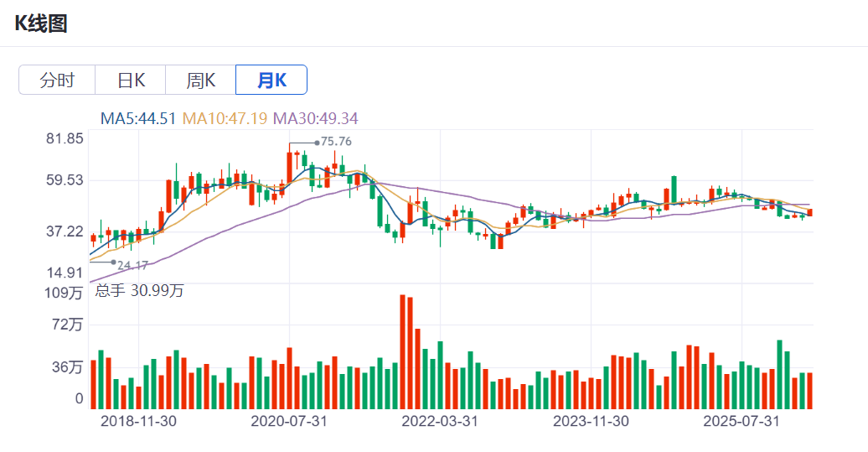Select the 日K chart tab
The height and width of the screenshot is (452, 868).
pyautogui.click(x=131, y=81)
